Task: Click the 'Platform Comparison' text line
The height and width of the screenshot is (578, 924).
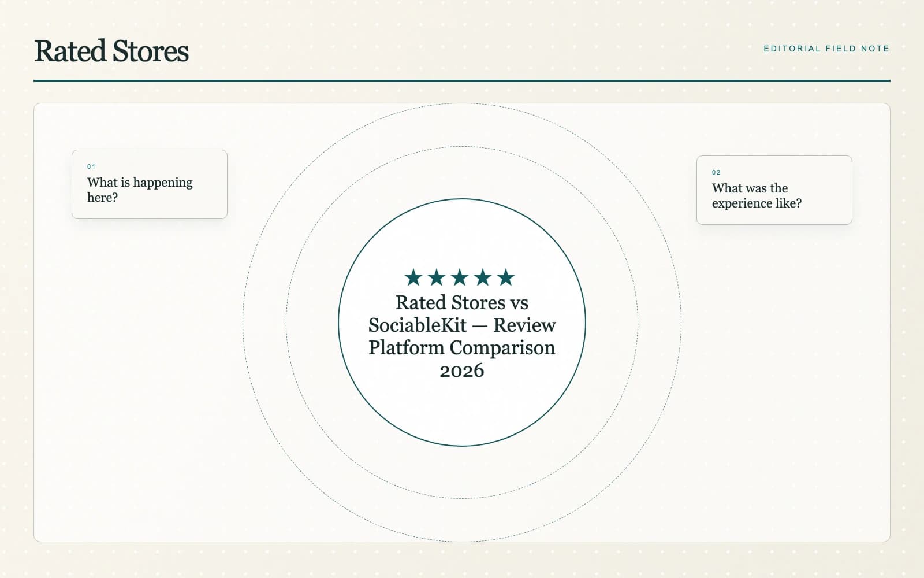Action: pyautogui.click(x=462, y=347)
